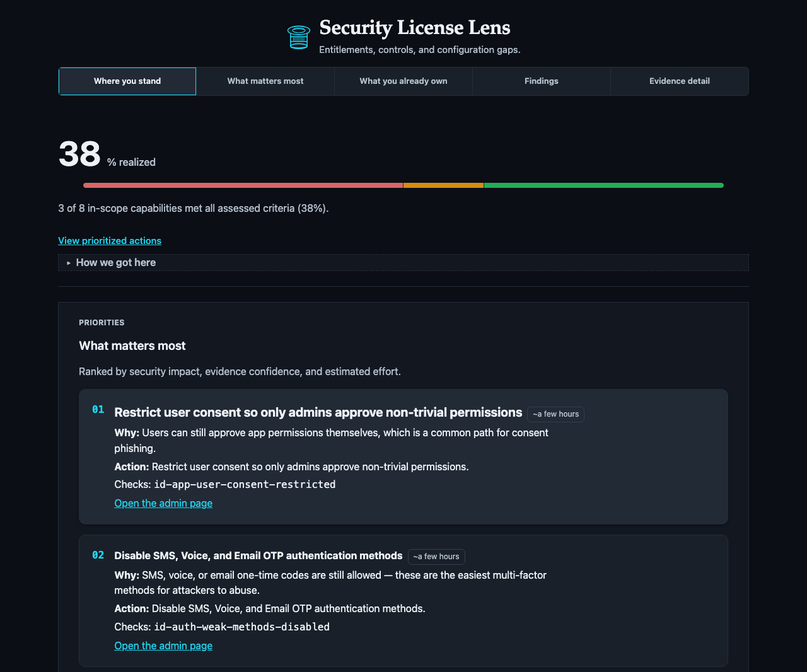Click the priority number 01

pos(98,410)
